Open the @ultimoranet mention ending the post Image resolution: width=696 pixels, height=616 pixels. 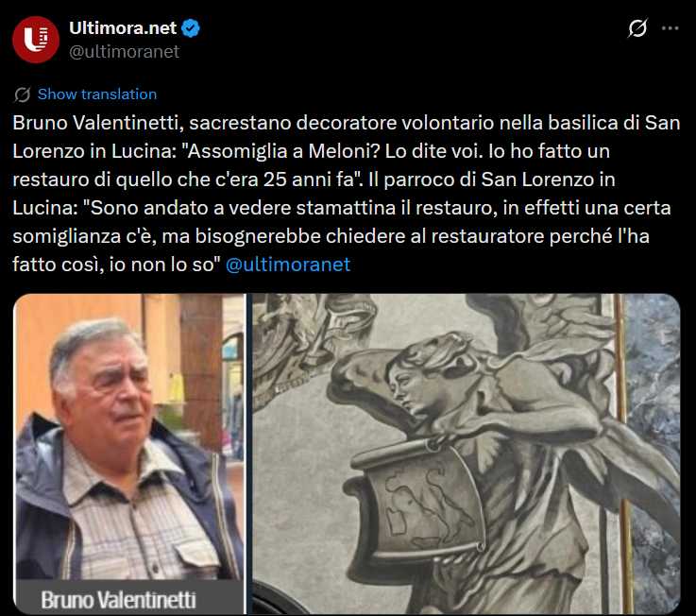point(288,265)
